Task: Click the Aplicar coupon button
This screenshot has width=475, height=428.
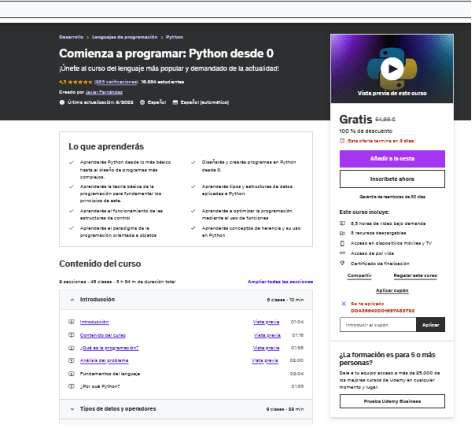Action: coord(430,325)
